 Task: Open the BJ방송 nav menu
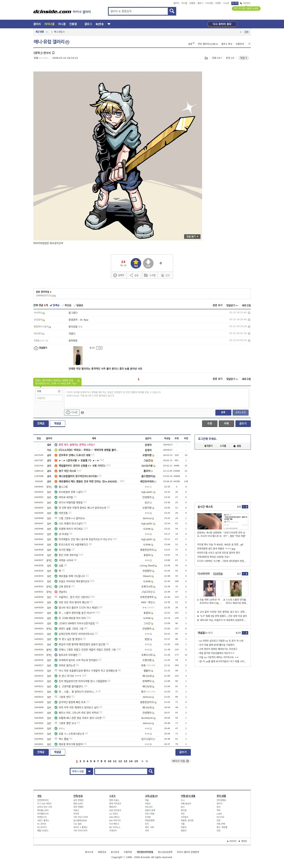point(100,24)
